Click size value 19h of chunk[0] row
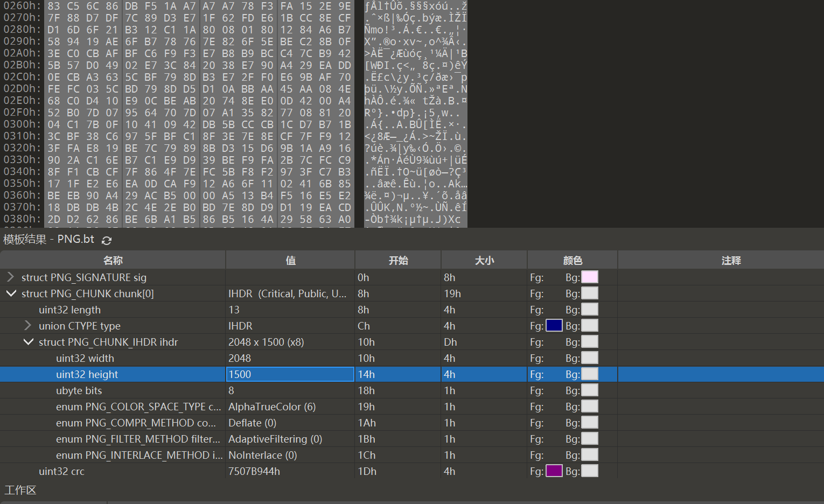The height and width of the screenshot is (504, 824). (x=452, y=293)
